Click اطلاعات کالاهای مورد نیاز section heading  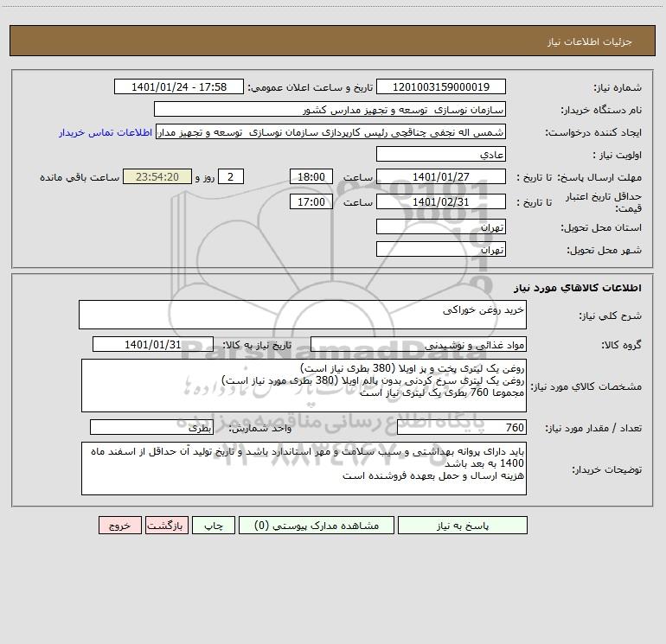[x=577, y=288]
